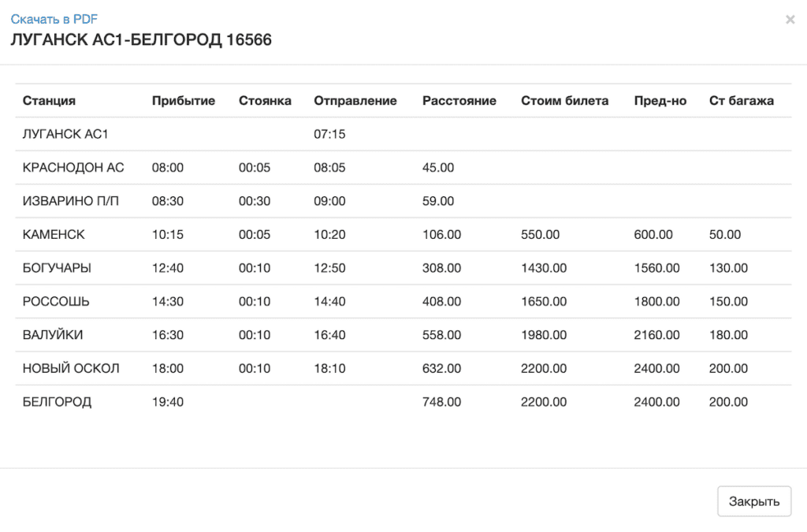Close the dialog with the X icon
Image resolution: width=807 pixels, height=532 pixels.
(x=790, y=20)
